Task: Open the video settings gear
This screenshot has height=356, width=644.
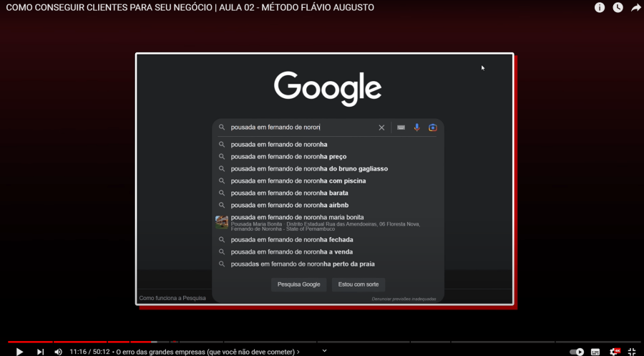Action: (x=615, y=352)
